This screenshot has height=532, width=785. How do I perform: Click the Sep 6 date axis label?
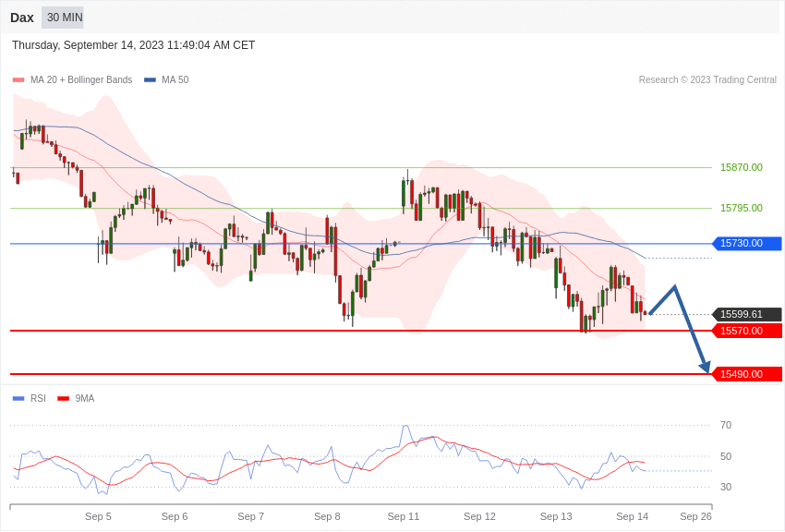click(x=175, y=517)
